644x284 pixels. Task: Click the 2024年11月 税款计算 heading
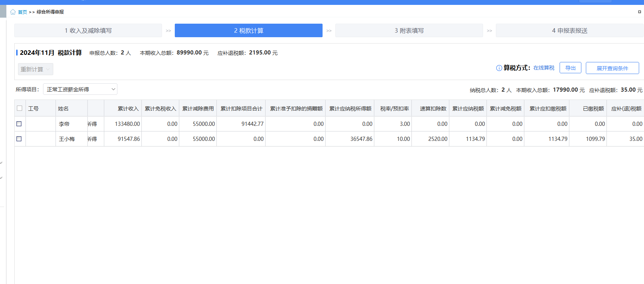pos(51,53)
